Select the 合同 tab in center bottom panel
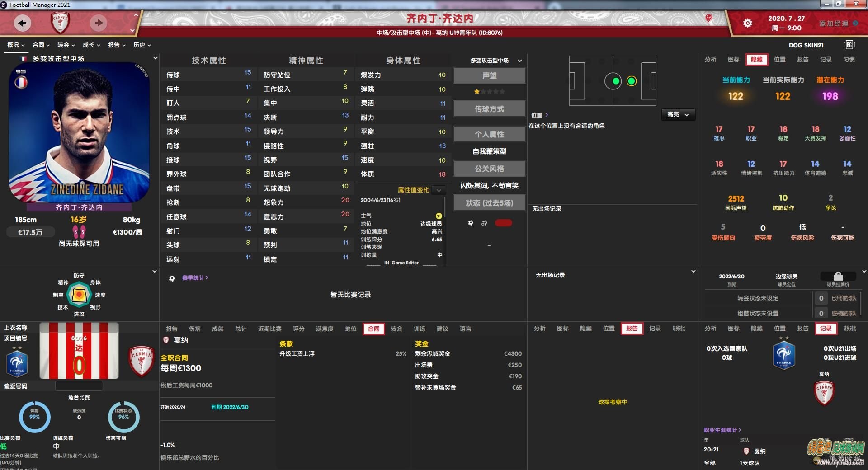868x470 pixels. tap(374, 329)
